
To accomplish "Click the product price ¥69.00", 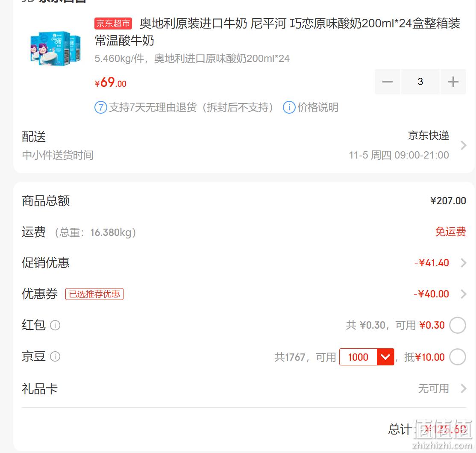I will click(x=111, y=82).
